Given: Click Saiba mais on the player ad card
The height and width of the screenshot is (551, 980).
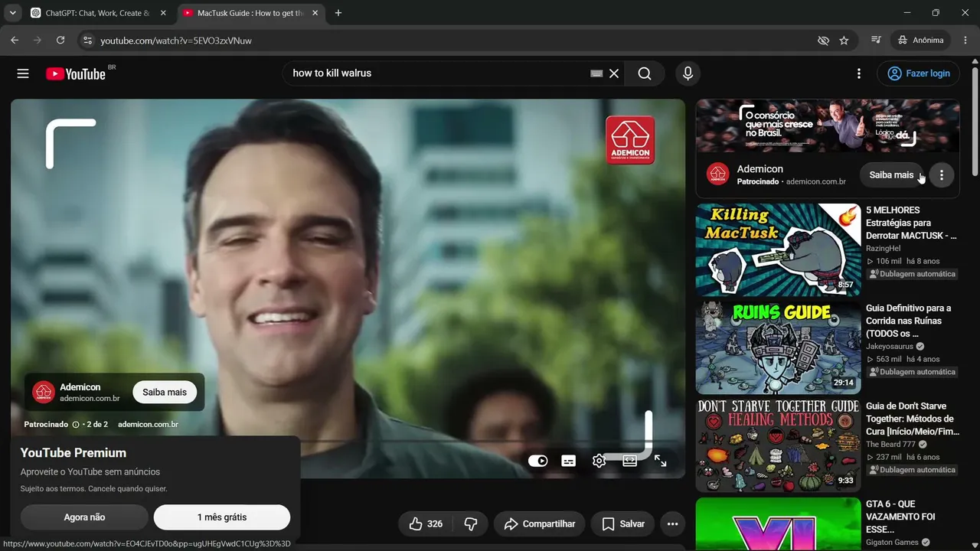Looking at the screenshot, I should click(165, 392).
